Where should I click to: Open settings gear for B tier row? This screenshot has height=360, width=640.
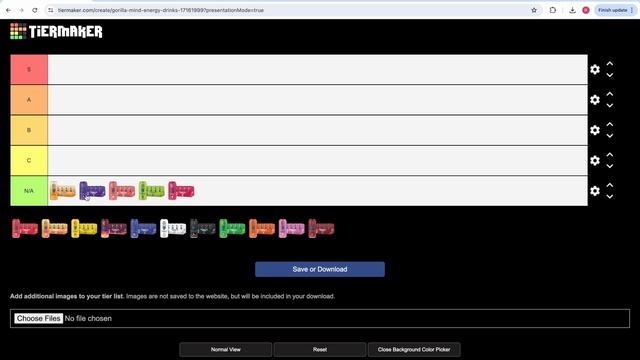595,130
